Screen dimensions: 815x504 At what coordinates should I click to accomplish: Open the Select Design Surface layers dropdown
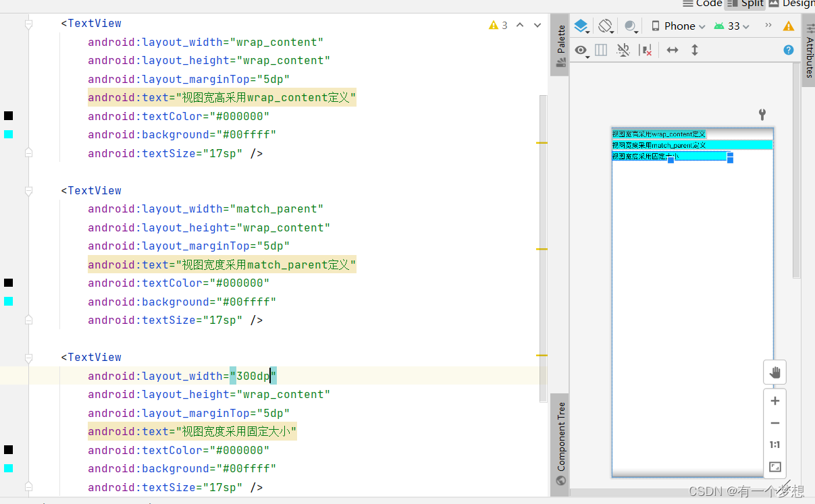click(581, 26)
